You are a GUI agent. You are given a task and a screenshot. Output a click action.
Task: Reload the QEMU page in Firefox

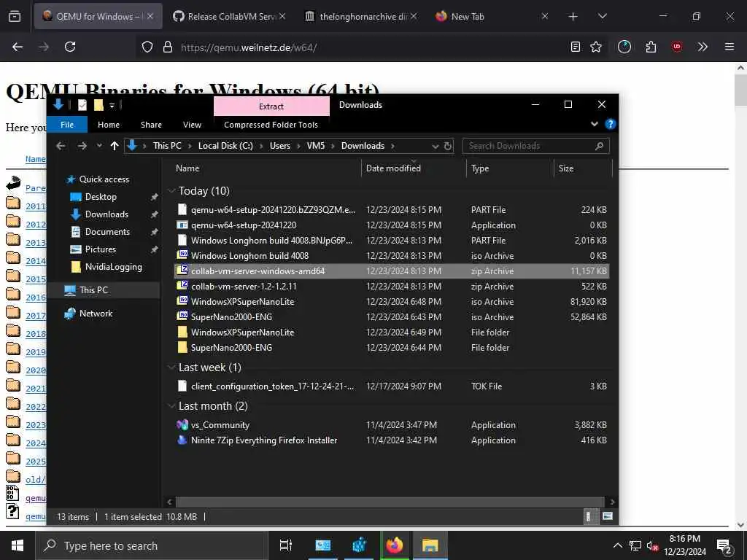tap(70, 47)
